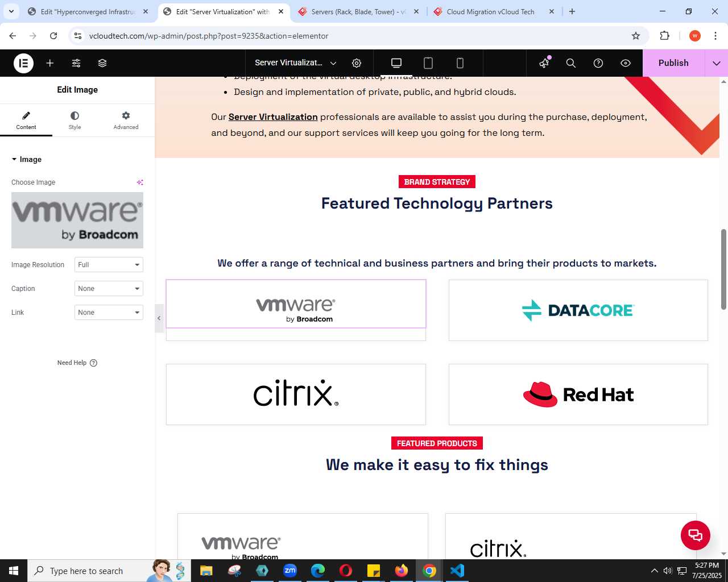
Task: Select the Citrix partner logo
Action: pyautogui.click(x=296, y=393)
